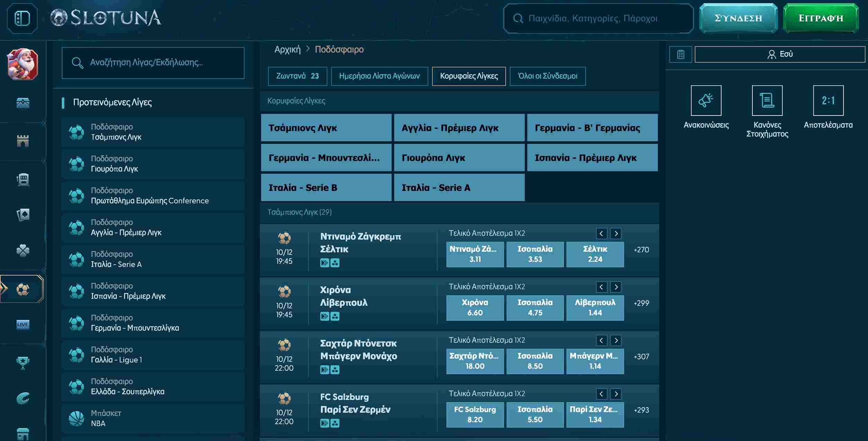This screenshot has width=868, height=441.
Task: Open Αποτελέσματα 2:1 results icon
Action: pyautogui.click(x=828, y=100)
